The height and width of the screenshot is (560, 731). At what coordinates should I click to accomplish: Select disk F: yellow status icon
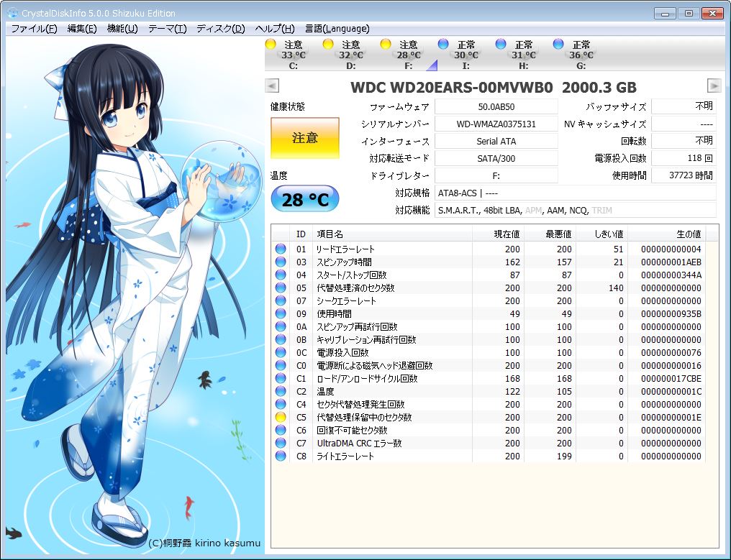pyautogui.click(x=386, y=45)
